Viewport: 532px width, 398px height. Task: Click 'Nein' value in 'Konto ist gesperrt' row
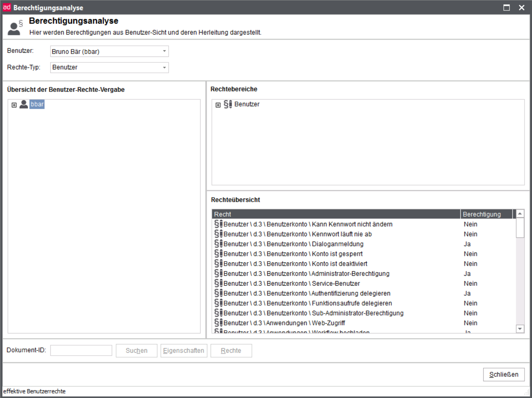pyautogui.click(x=470, y=254)
